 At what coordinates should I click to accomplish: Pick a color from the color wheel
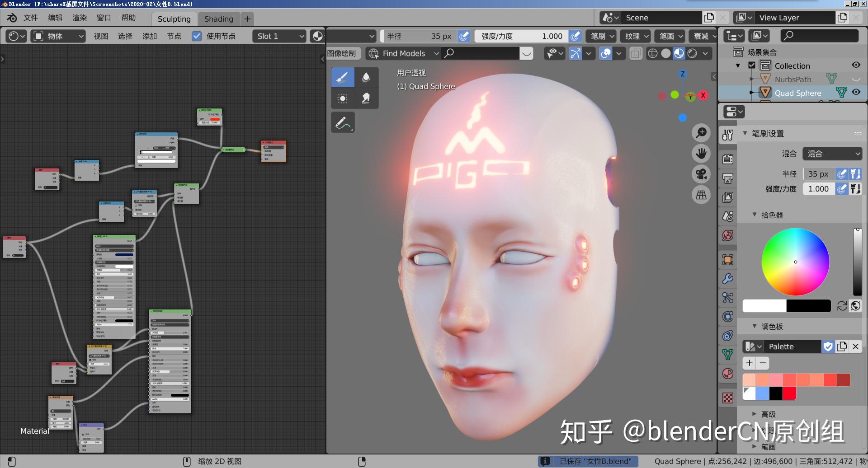click(x=796, y=262)
